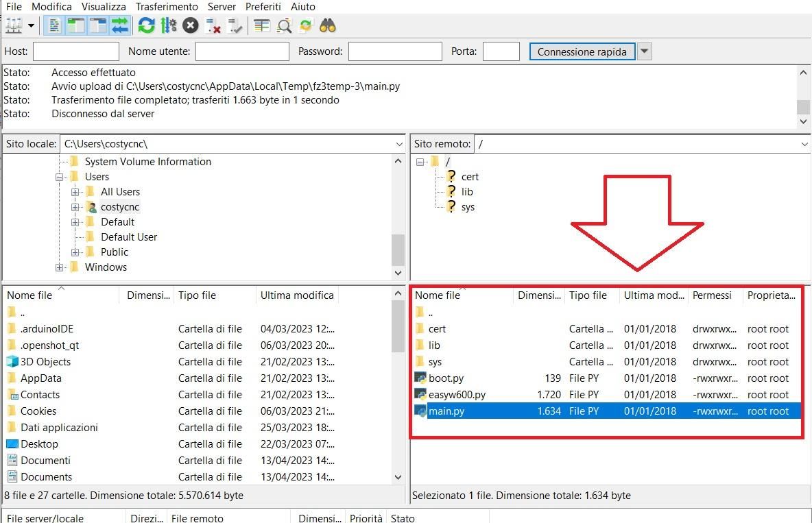Image resolution: width=812 pixels, height=523 pixels.
Task: Collapse remote root folder node
Action: (420, 162)
